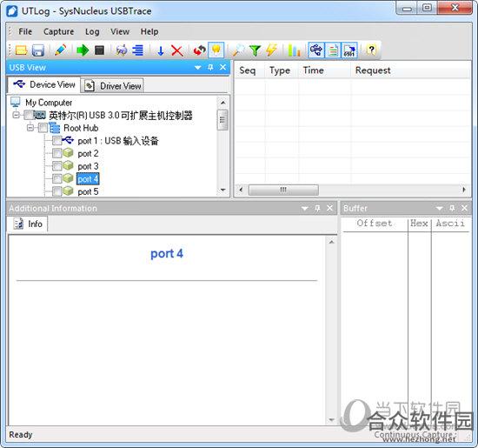The width and height of the screenshot is (478, 448).
Task: Collapse the Root Hub tree node
Action: (30, 128)
